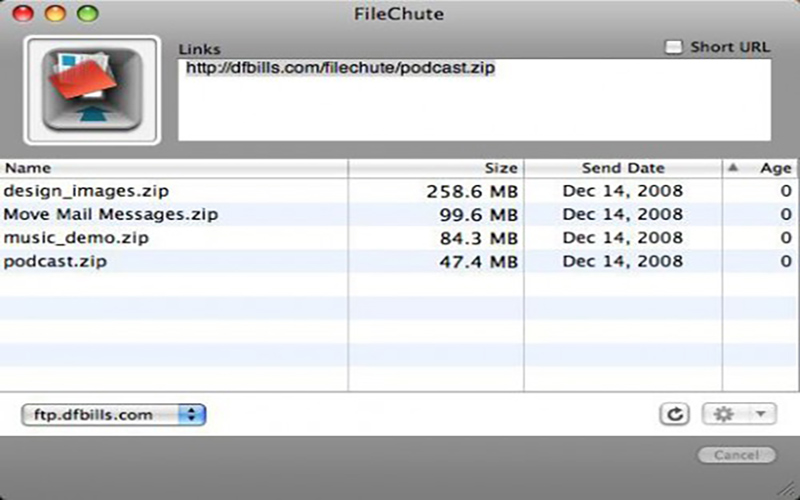Sort by the Name column header
Image resolution: width=800 pixels, height=500 pixels.
click(174, 168)
